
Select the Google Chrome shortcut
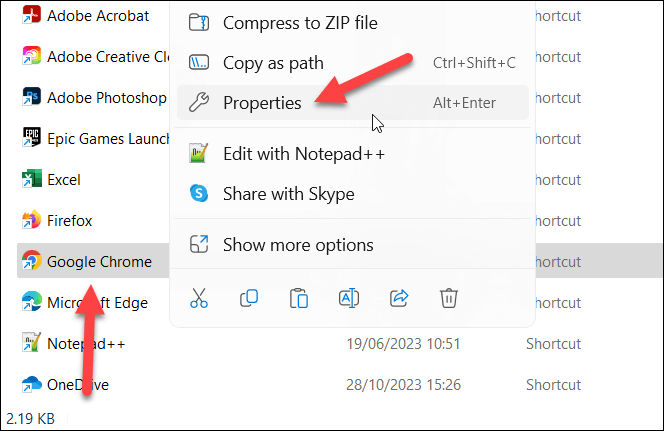coord(99,262)
